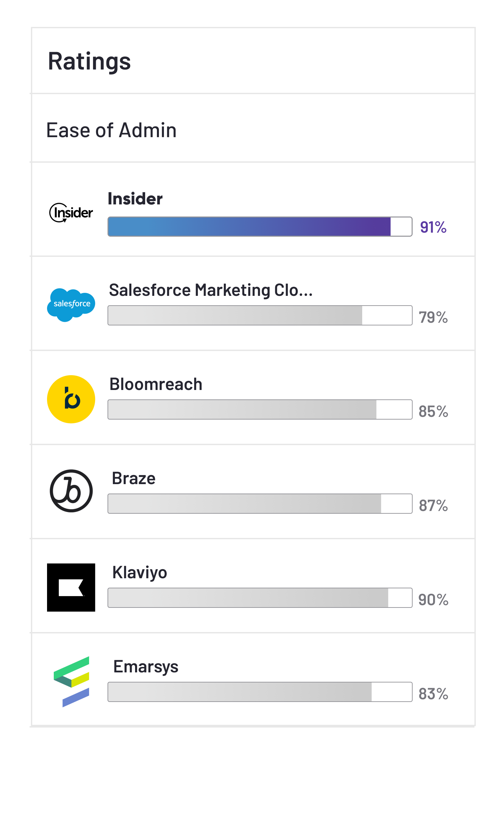Open the Emarsys product name
The width and height of the screenshot is (504, 823).
coord(146,667)
